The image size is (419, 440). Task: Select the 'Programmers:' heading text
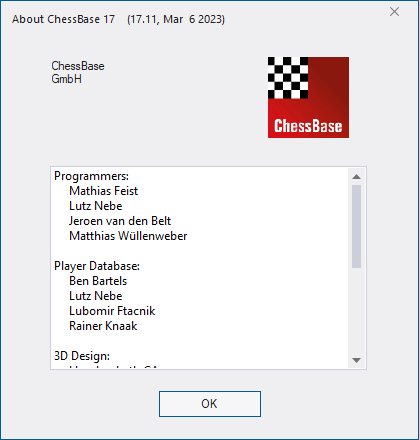coord(91,176)
